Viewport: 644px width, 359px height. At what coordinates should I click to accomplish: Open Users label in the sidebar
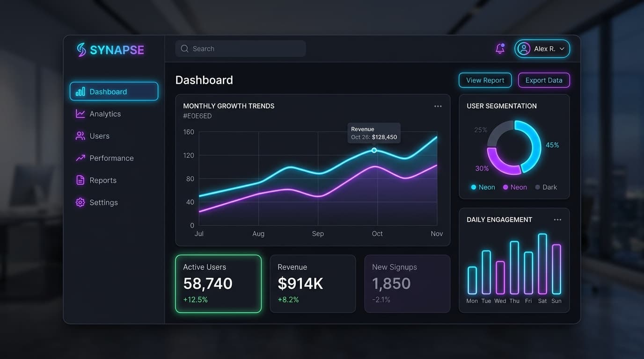[x=99, y=136]
